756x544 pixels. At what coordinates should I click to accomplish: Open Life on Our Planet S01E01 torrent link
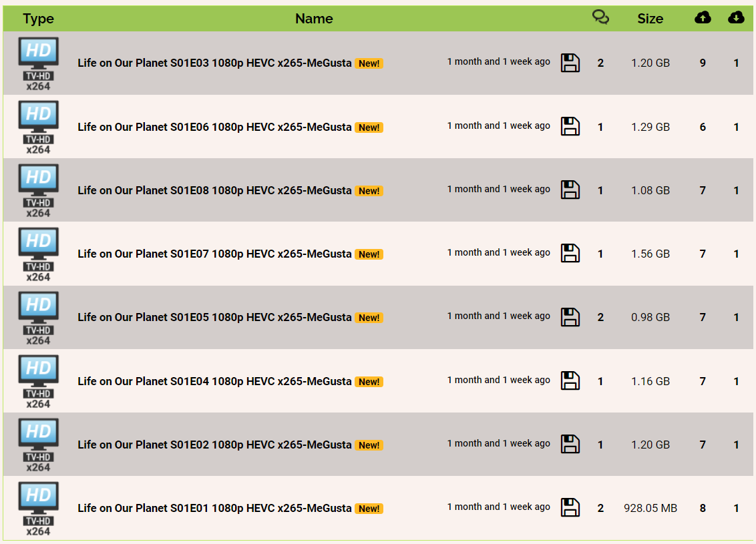(214, 508)
